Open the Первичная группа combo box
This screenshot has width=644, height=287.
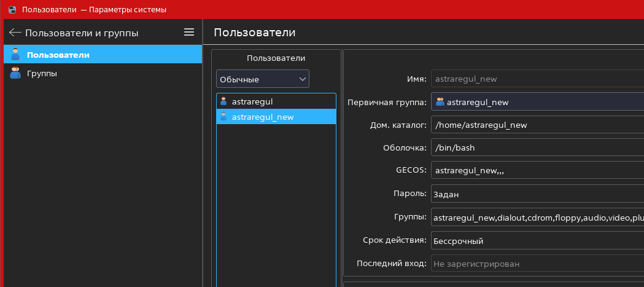[537, 102]
